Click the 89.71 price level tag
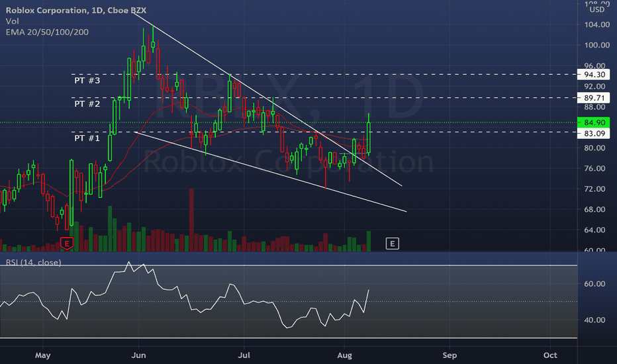The width and height of the screenshot is (617, 364). [594, 97]
